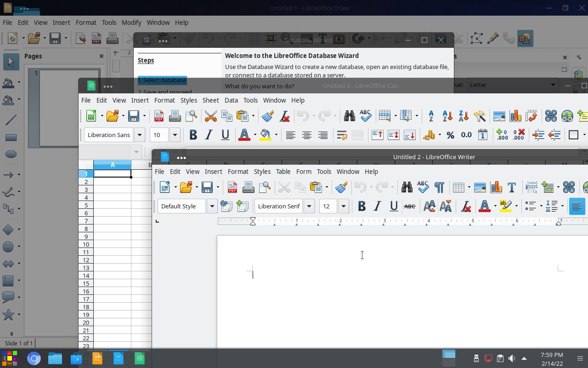
Task: Insert Text Box in Writer toolbar
Action: [512, 187]
